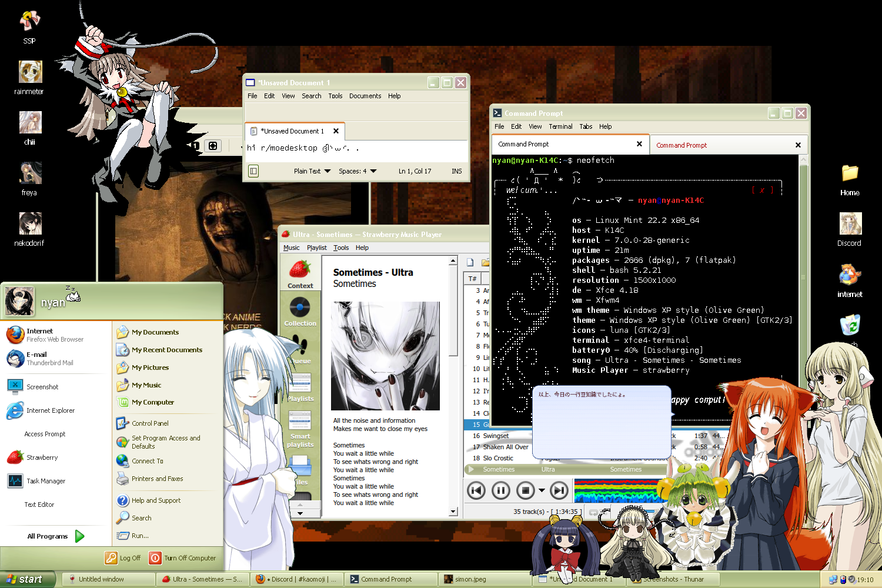Skip to previous track in Strawberry

(476, 490)
